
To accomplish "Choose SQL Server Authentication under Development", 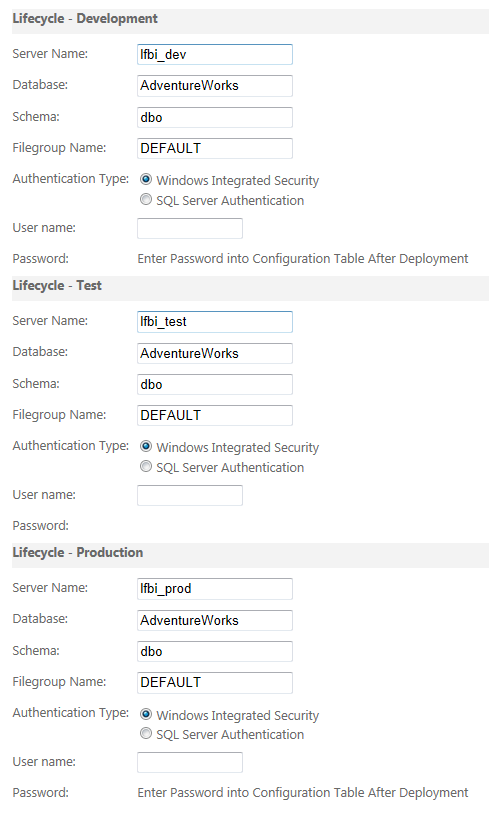I will pos(146,199).
